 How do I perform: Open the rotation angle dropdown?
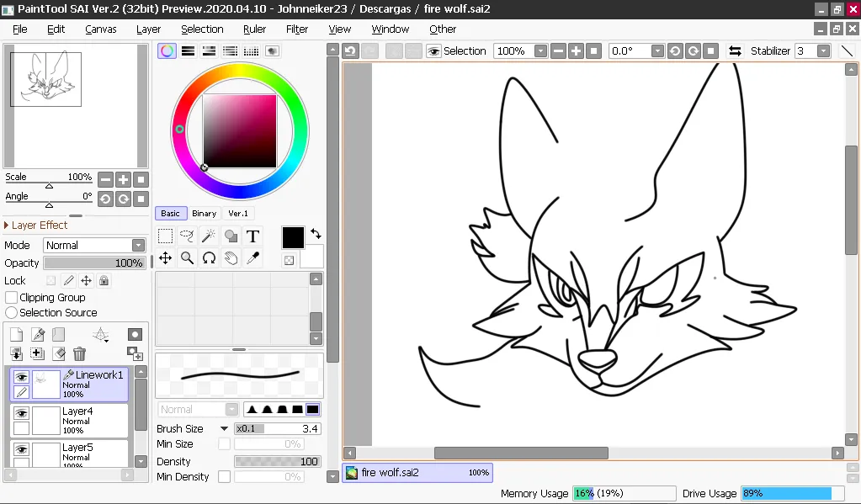(657, 51)
